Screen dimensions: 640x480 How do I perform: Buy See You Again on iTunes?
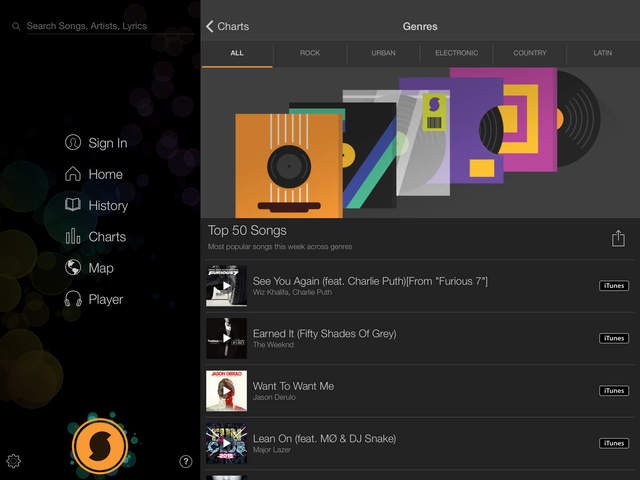pyautogui.click(x=614, y=286)
